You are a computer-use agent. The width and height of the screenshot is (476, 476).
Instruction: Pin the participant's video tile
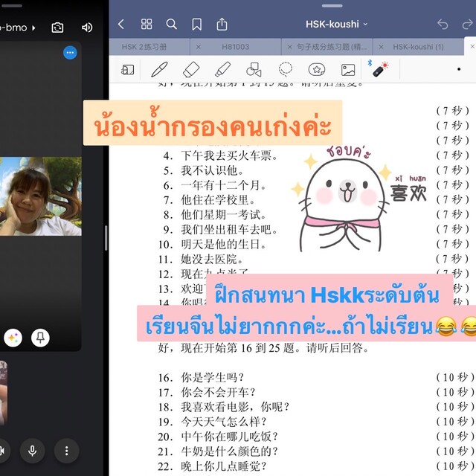tap(41, 338)
